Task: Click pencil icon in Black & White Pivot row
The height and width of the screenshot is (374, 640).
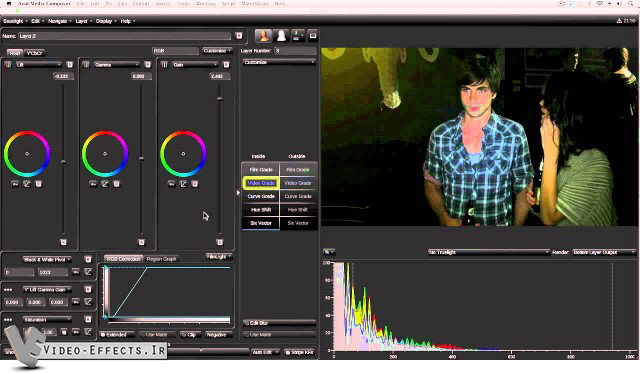Action: [x=88, y=272]
